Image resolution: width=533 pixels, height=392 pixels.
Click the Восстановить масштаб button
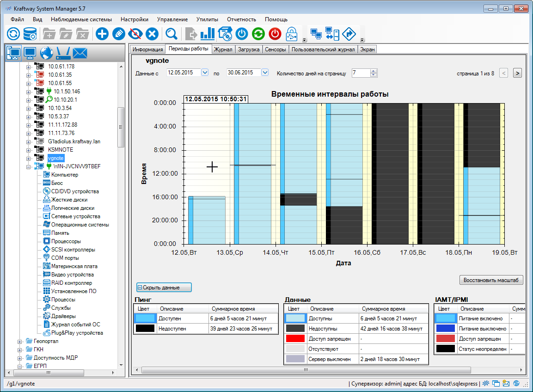491,280
